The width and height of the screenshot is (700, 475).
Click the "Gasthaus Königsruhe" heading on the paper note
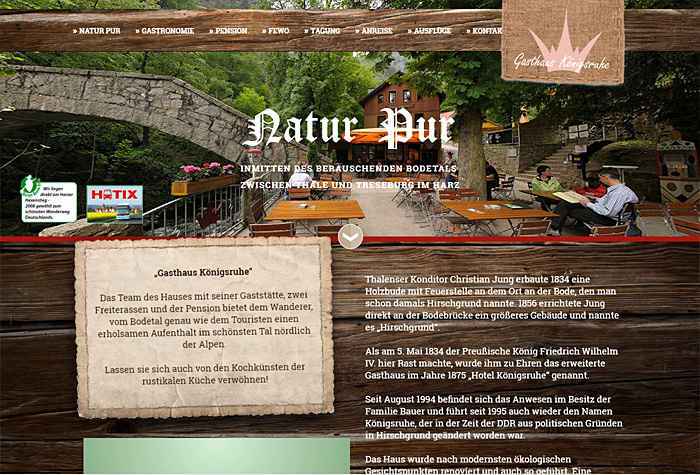click(204, 272)
